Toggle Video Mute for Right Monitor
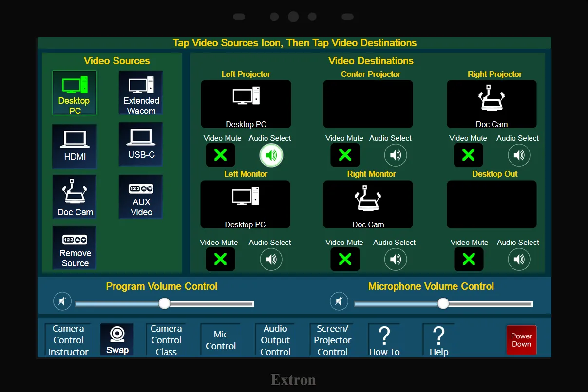 (345, 259)
